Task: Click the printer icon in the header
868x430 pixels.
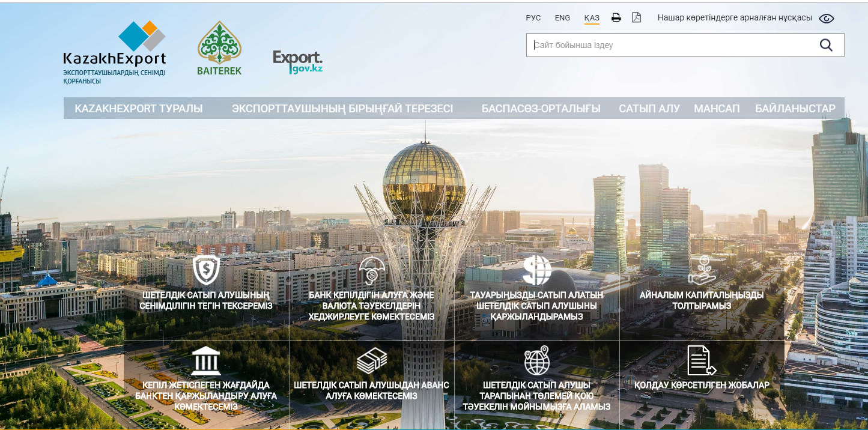Action: (616, 17)
